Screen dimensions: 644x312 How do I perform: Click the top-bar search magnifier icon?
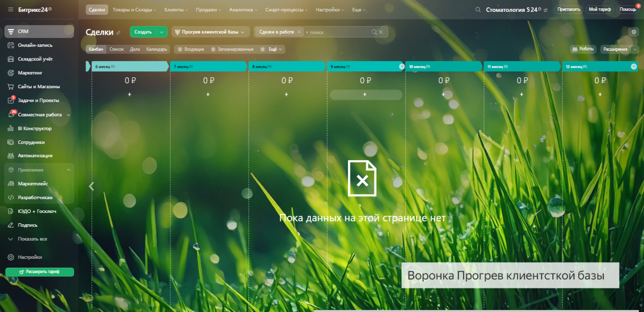(x=478, y=10)
